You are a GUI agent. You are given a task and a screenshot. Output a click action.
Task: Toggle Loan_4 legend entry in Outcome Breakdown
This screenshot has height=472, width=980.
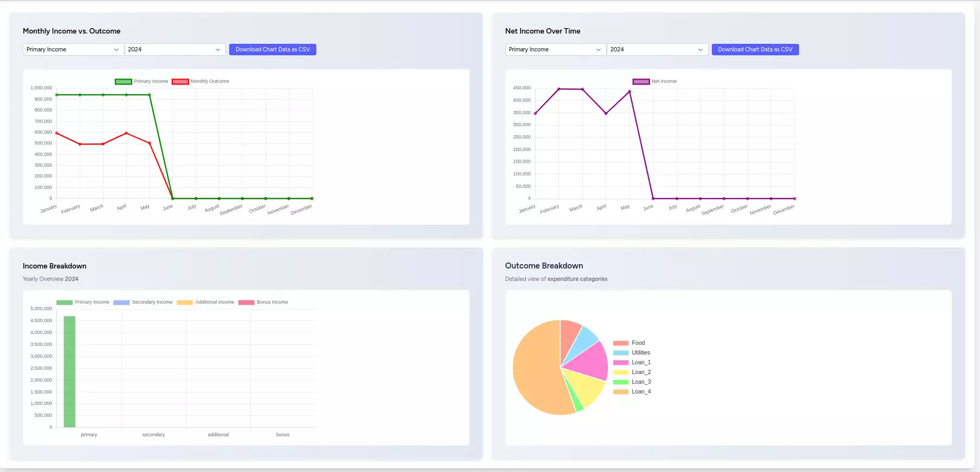point(632,392)
